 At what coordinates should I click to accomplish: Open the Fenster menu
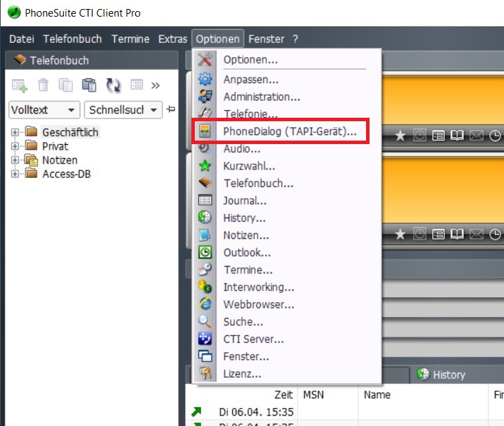tap(266, 39)
